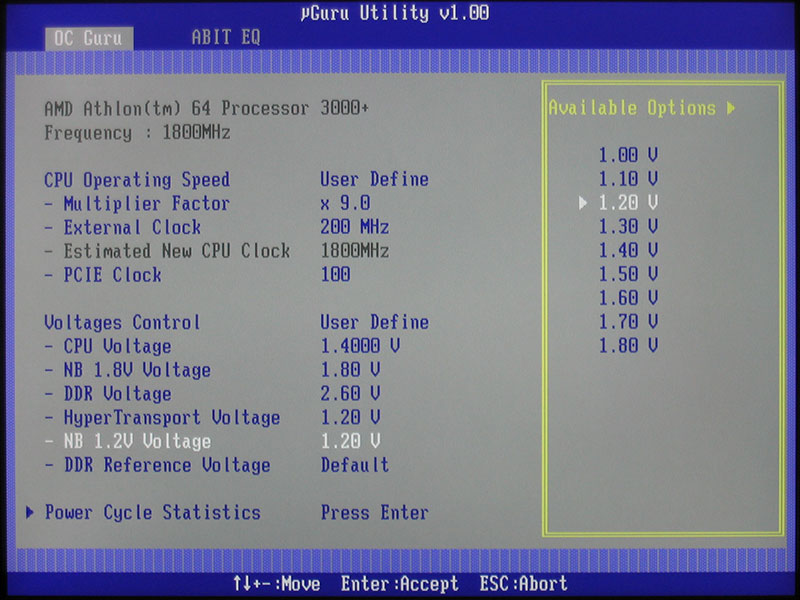Click the selection arrow beside 1.20 V

pos(583,203)
